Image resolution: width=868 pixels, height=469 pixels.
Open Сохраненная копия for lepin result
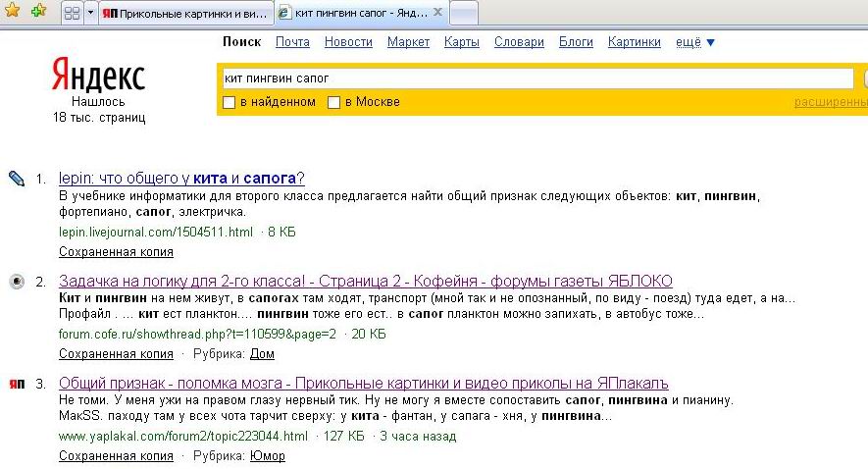[x=116, y=252]
